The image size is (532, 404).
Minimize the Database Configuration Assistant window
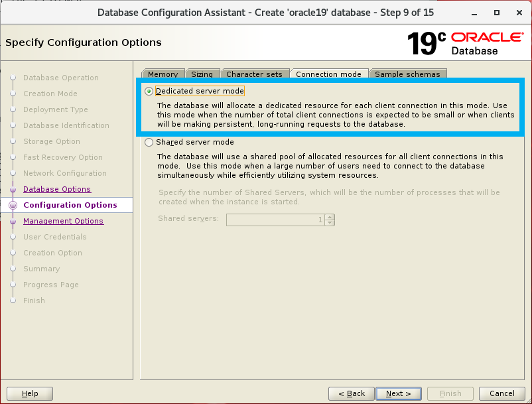coord(474,13)
